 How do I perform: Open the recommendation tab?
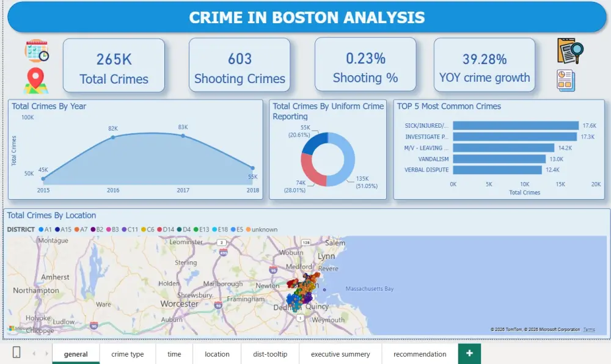(420, 354)
